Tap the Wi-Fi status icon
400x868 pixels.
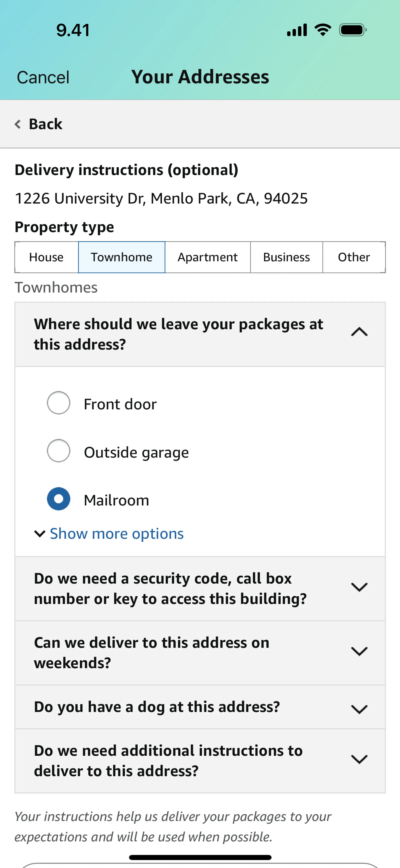[323, 30]
